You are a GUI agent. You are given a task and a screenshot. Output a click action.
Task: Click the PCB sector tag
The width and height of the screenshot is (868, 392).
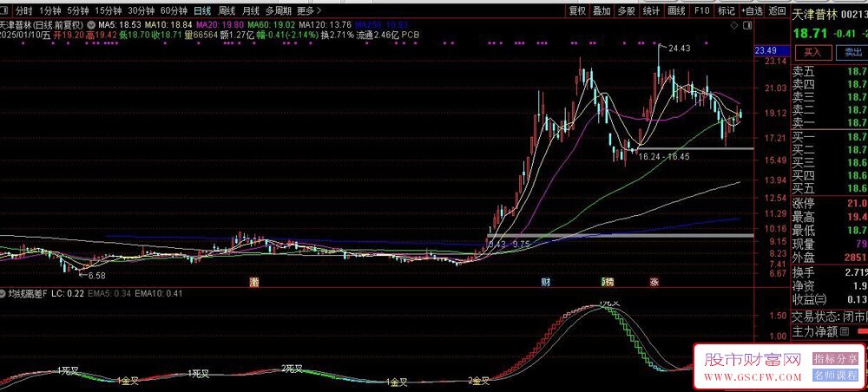411,35
